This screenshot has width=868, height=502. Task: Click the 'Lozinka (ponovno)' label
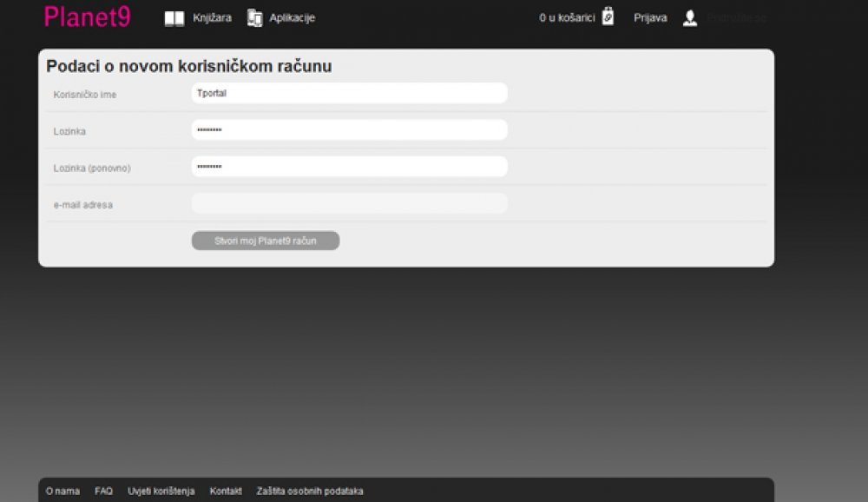(92, 168)
